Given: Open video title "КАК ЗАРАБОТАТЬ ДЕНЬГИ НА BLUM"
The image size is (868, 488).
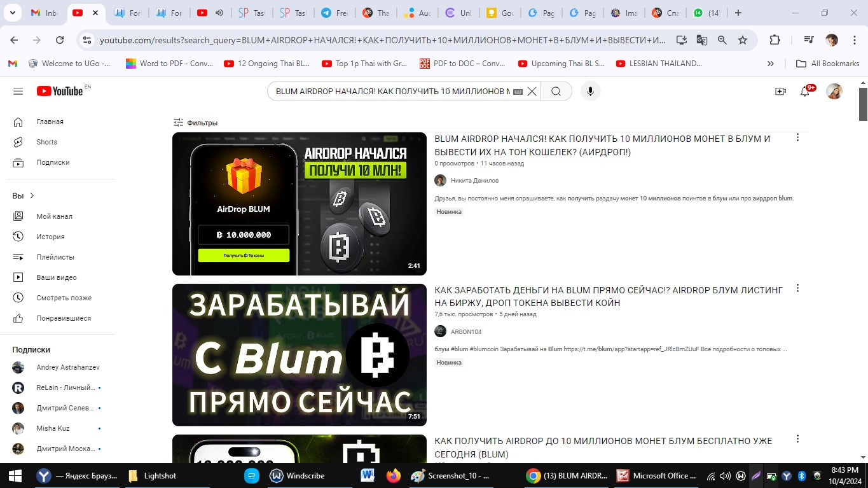Looking at the screenshot, I should pyautogui.click(x=609, y=296).
